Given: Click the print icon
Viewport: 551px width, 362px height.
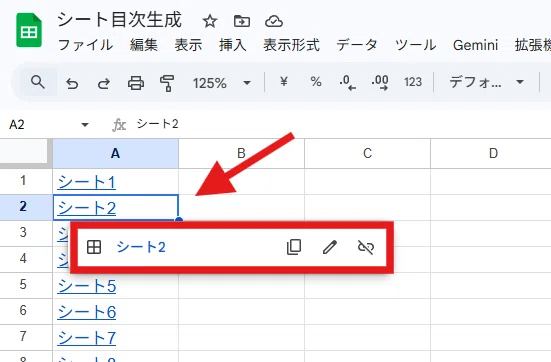Looking at the screenshot, I should pos(136,83).
